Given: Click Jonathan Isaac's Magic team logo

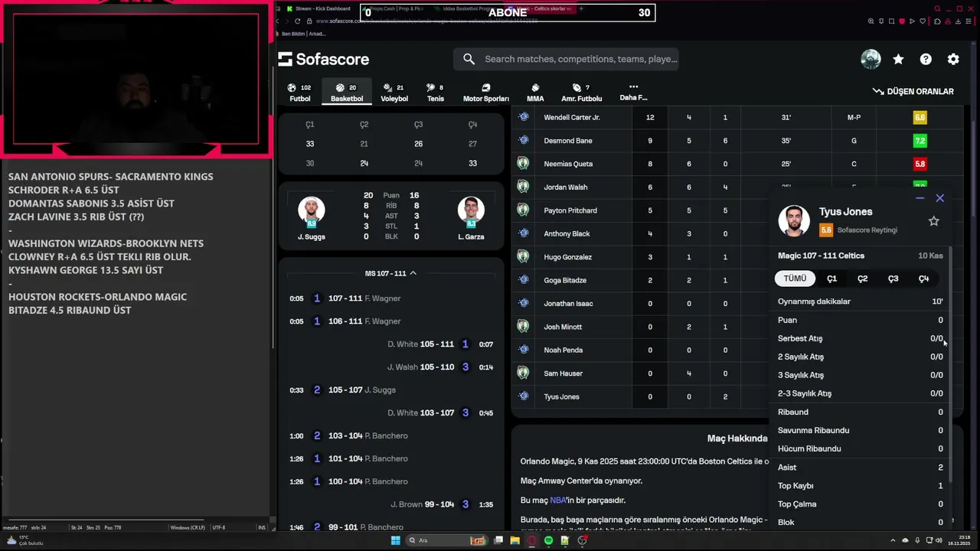Looking at the screenshot, I should point(523,303).
